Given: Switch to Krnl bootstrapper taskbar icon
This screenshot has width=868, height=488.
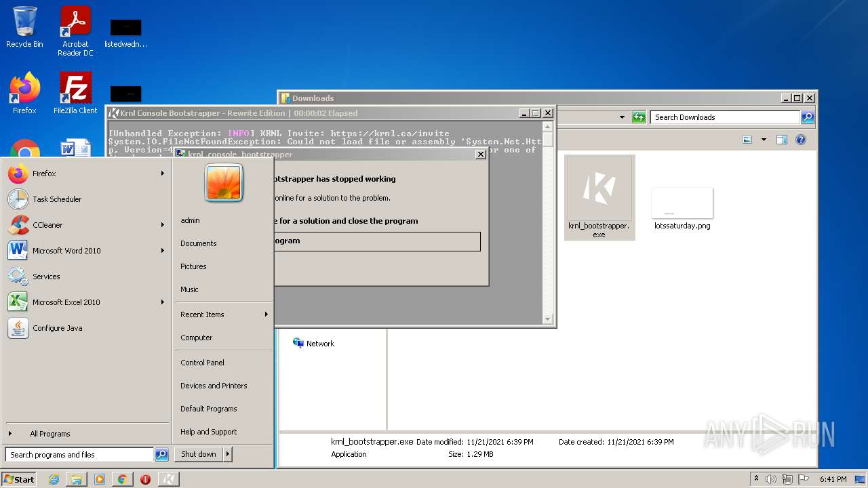Looking at the screenshot, I should pyautogui.click(x=169, y=479).
